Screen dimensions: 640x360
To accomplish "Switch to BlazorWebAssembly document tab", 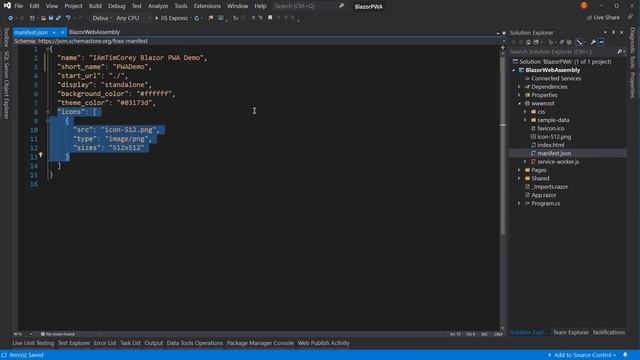I will 94,32.
